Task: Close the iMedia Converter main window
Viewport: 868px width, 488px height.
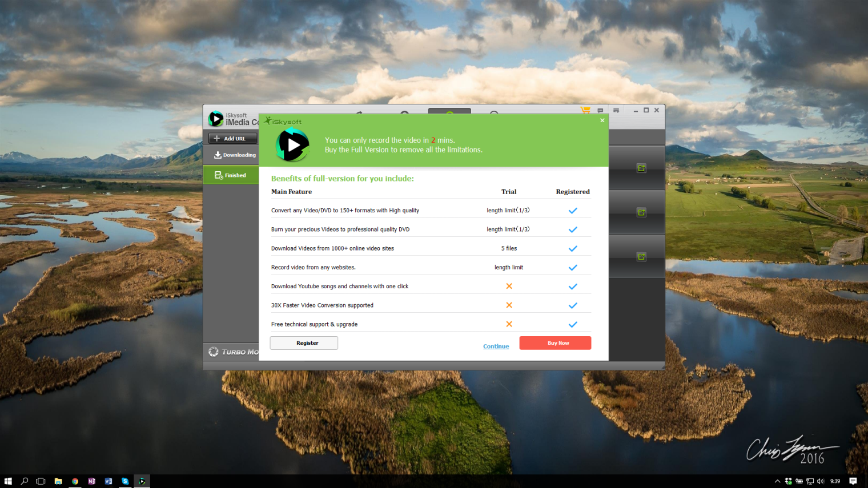Action: [x=657, y=110]
